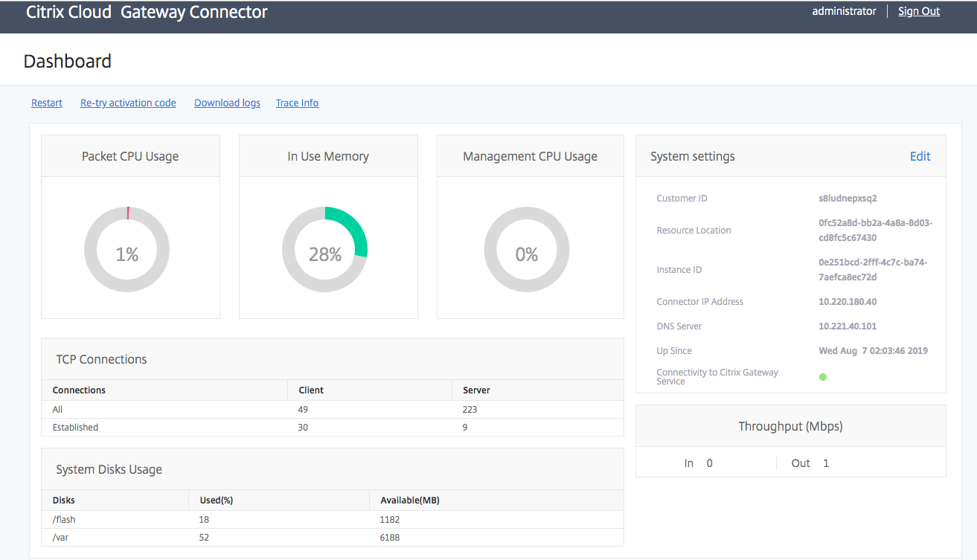Click the Restart link
The image size is (977, 560).
47,103
